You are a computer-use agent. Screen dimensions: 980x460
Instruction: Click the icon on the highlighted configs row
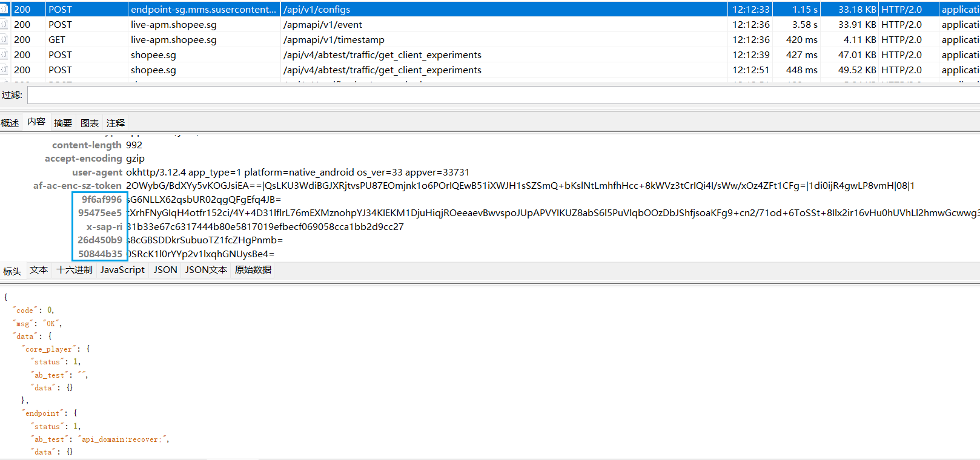4,9
